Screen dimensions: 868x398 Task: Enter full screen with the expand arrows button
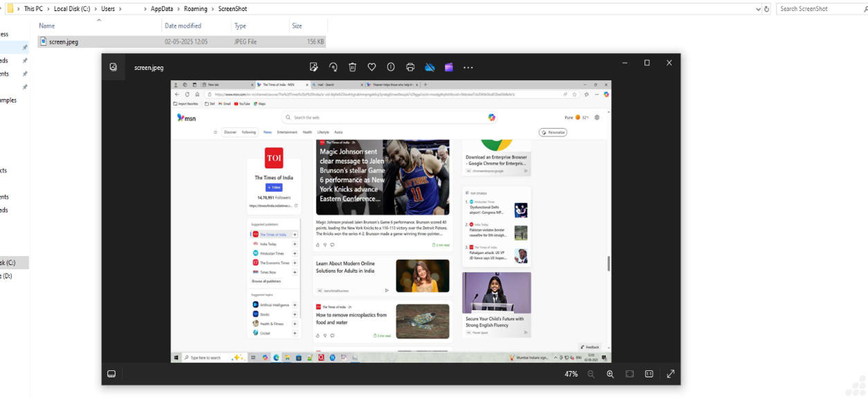[670, 374]
